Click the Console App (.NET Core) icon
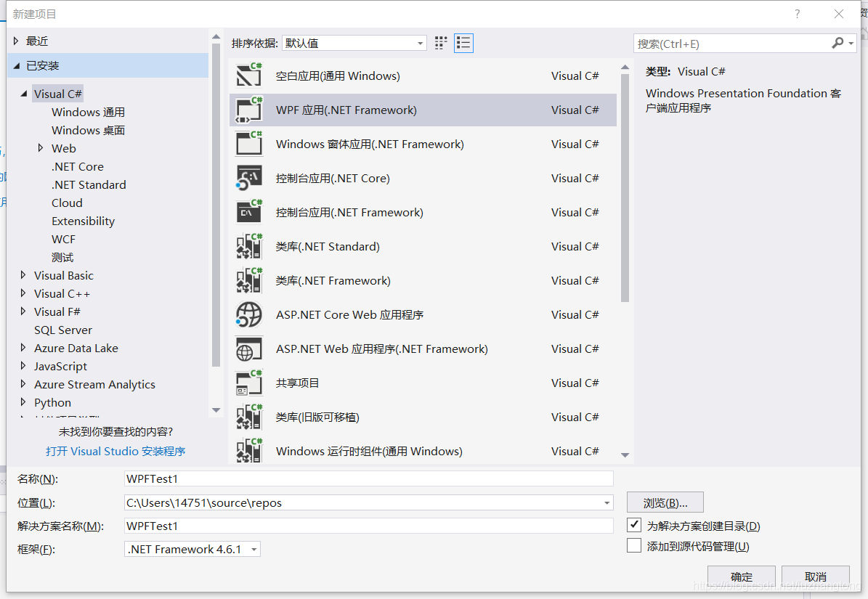Screen dimensions: 868x599 pos(248,178)
